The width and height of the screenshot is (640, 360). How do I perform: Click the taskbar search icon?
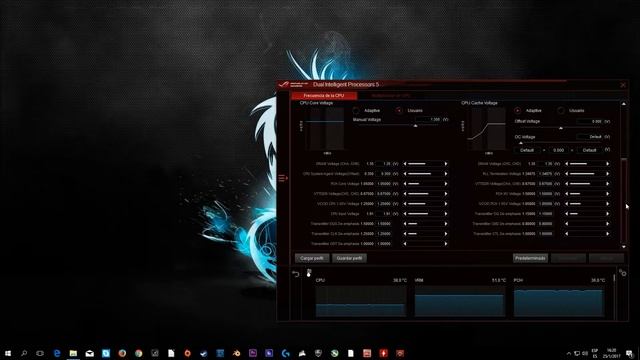point(24,353)
